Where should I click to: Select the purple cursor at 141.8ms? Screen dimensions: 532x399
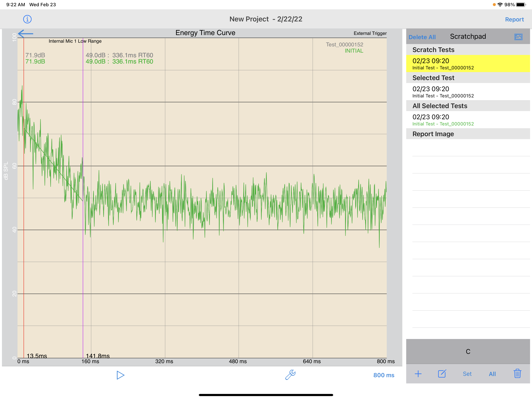coord(83,197)
